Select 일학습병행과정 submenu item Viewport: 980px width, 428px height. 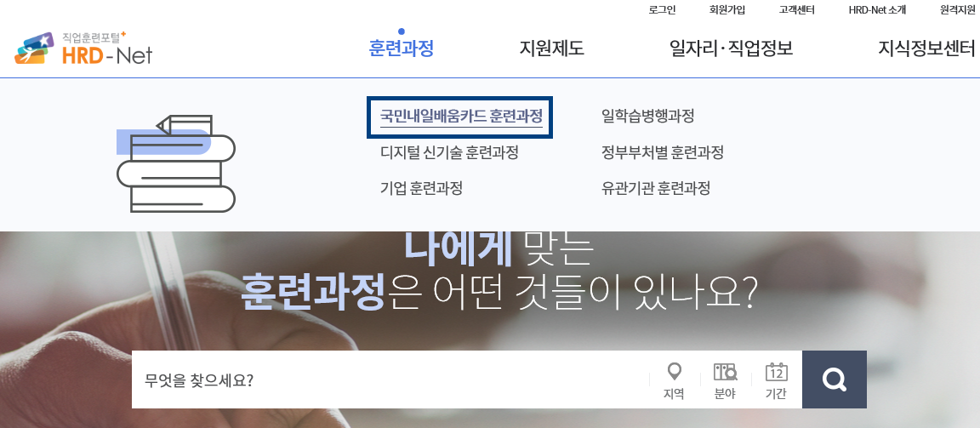click(x=647, y=117)
